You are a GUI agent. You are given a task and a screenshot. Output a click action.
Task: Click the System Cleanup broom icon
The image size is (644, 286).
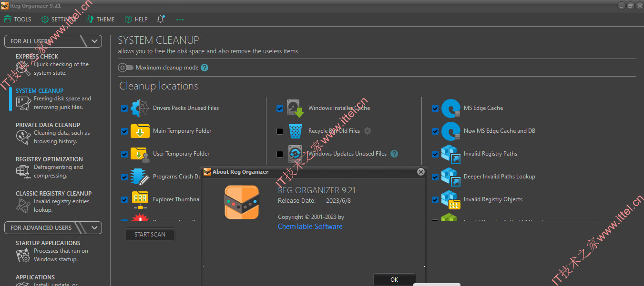click(23, 103)
